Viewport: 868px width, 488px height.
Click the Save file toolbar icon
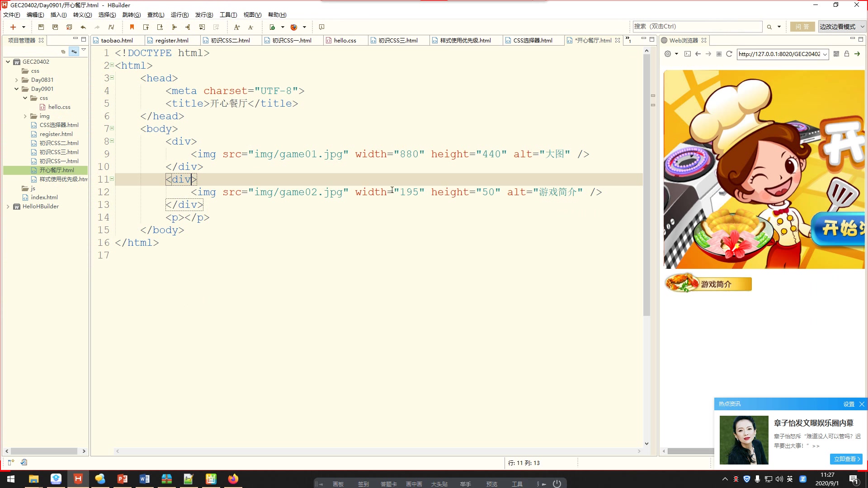[x=41, y=27]
